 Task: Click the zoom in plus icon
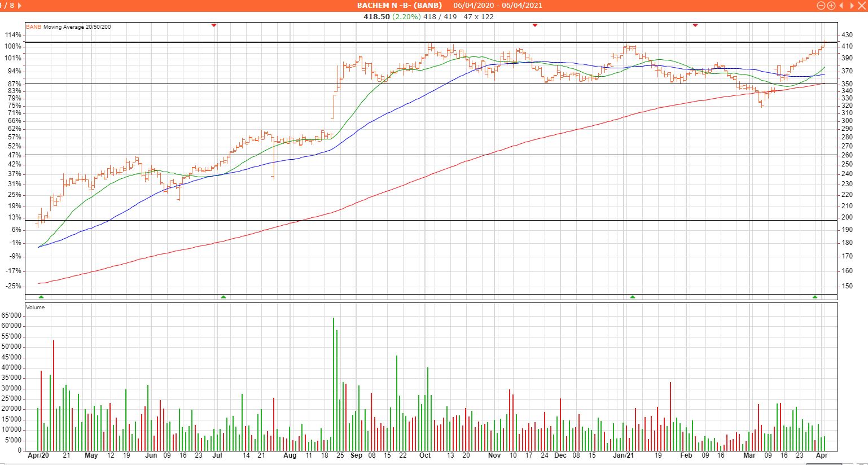click(x=831, y=6)
